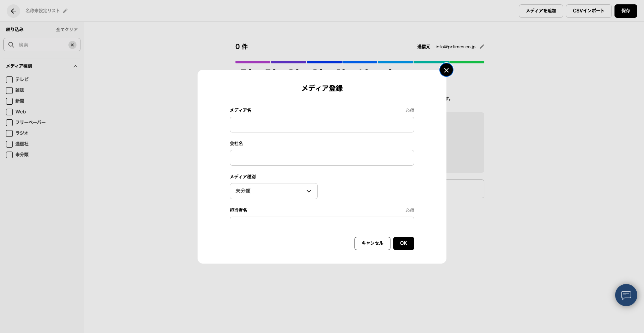Collapse the メディア種別 filter section
This screenshot has width=644, height=333.
75,66
